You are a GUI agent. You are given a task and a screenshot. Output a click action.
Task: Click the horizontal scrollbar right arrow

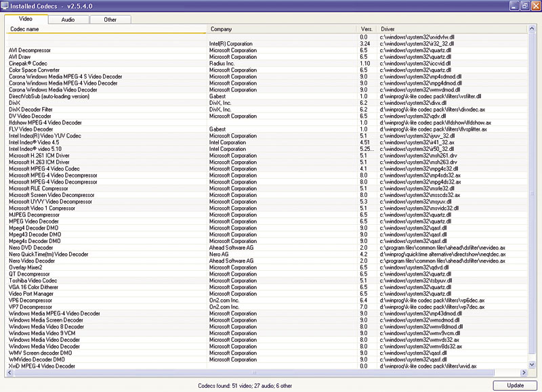[x=524, y=372]
